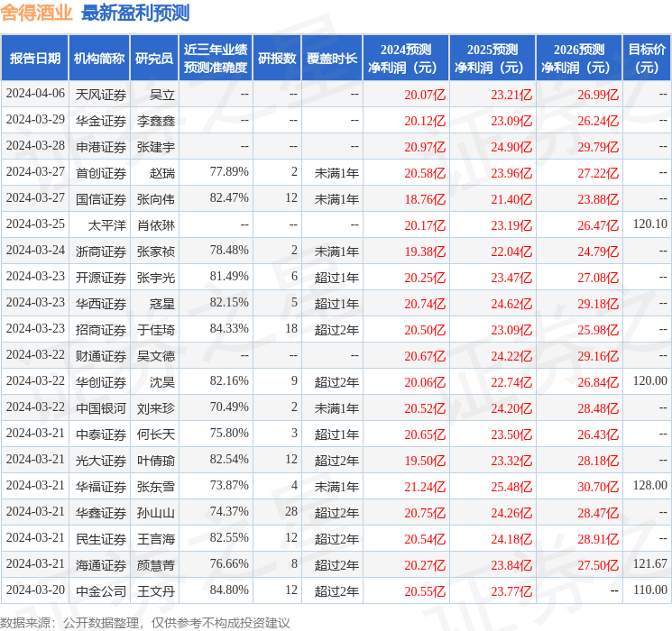Click analyst name 何长天
Viewport: 672px width, 631px height.
[x=155, y=434]
